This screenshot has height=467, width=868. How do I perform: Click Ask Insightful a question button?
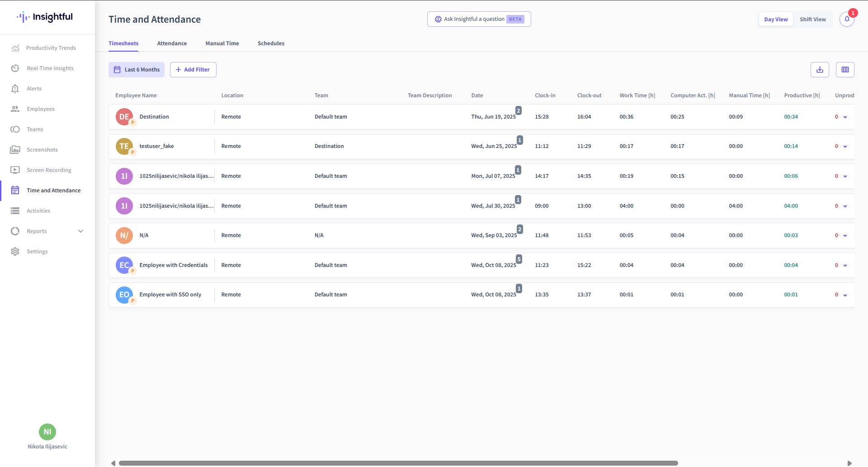click(479, 19)
